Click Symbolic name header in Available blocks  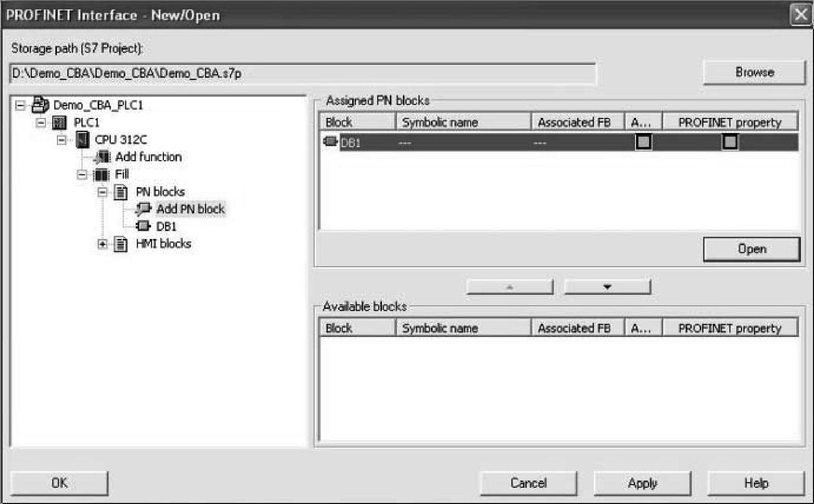pyautogui.click(x=464, y=328)
